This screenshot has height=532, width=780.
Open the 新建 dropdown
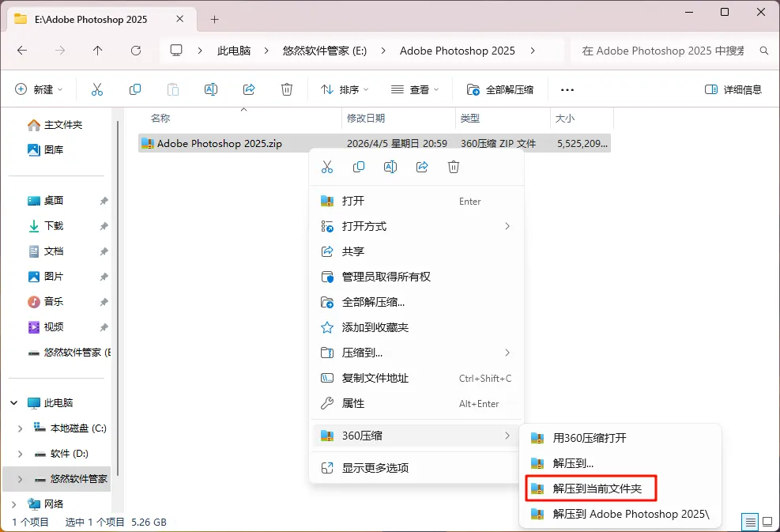pyautogui.click(x=40, y=89)
